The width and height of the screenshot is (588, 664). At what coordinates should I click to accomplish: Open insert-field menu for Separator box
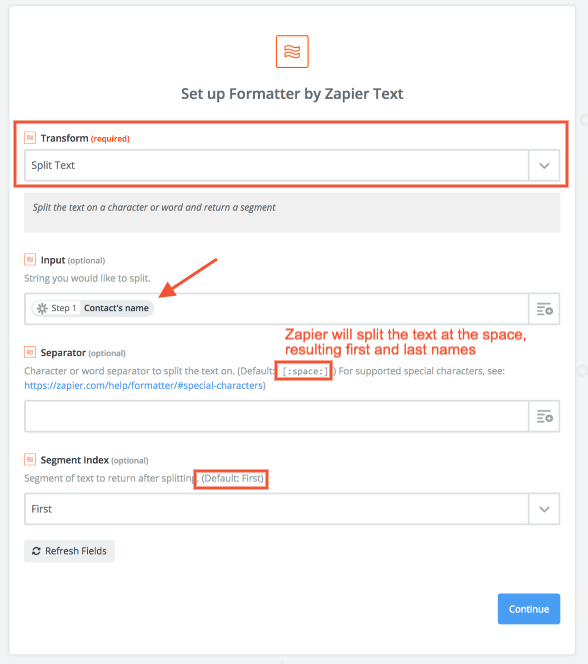tap(544, 416)
